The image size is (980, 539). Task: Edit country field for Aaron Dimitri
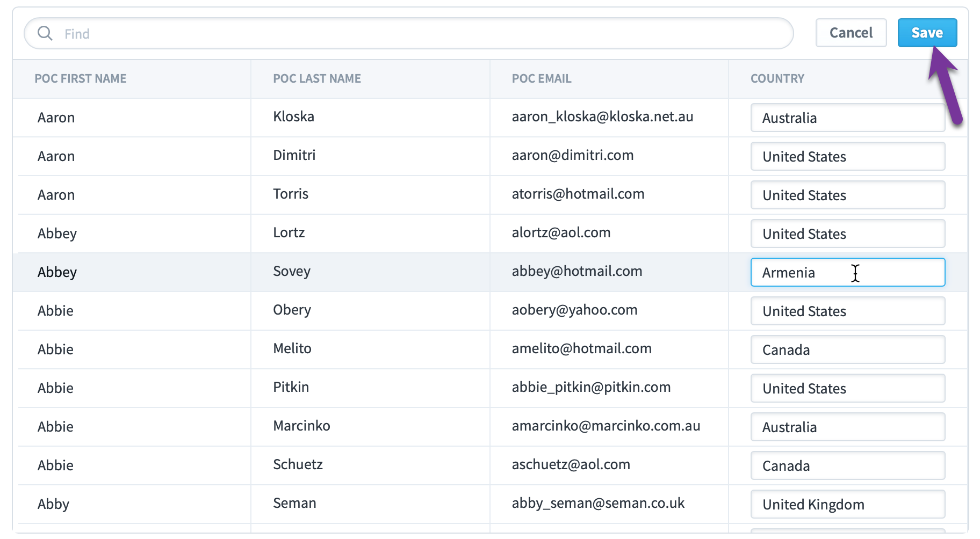[848, 156]
